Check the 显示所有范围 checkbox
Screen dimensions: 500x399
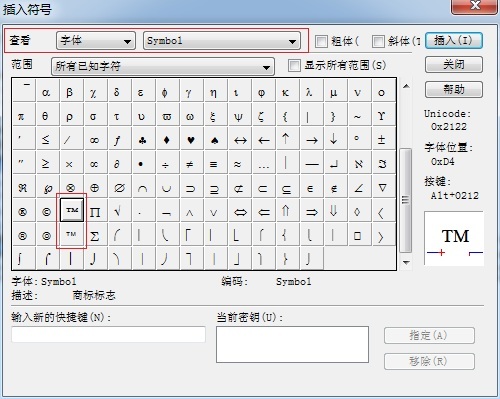(x=294, y=65)
